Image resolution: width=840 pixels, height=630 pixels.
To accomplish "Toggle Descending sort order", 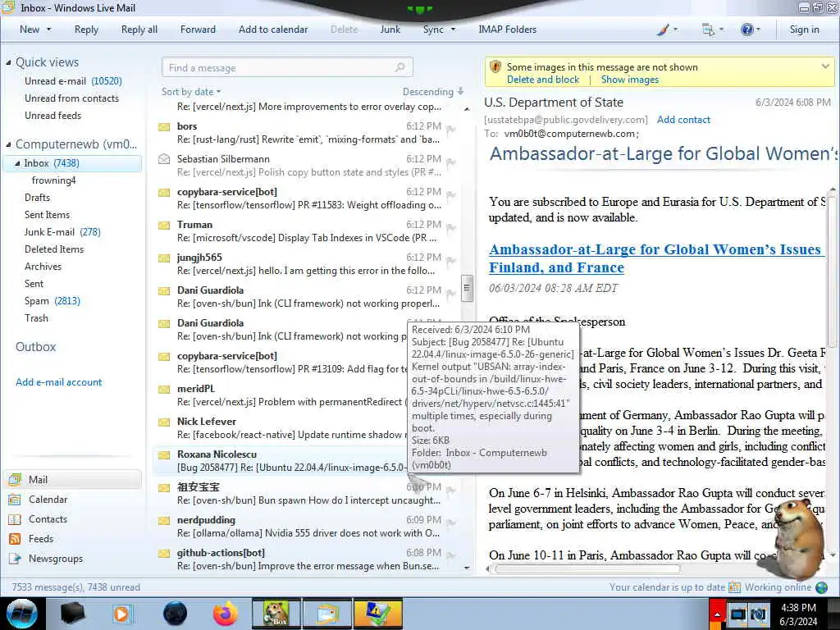I will [x=433, y=92].
